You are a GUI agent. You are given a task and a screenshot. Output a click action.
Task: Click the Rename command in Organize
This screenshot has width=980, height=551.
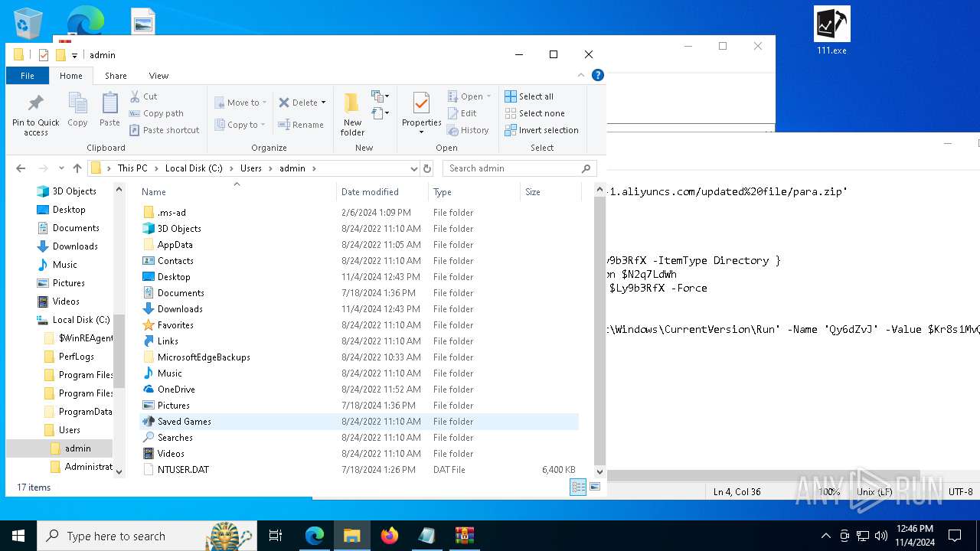click(x=301, y=125)
